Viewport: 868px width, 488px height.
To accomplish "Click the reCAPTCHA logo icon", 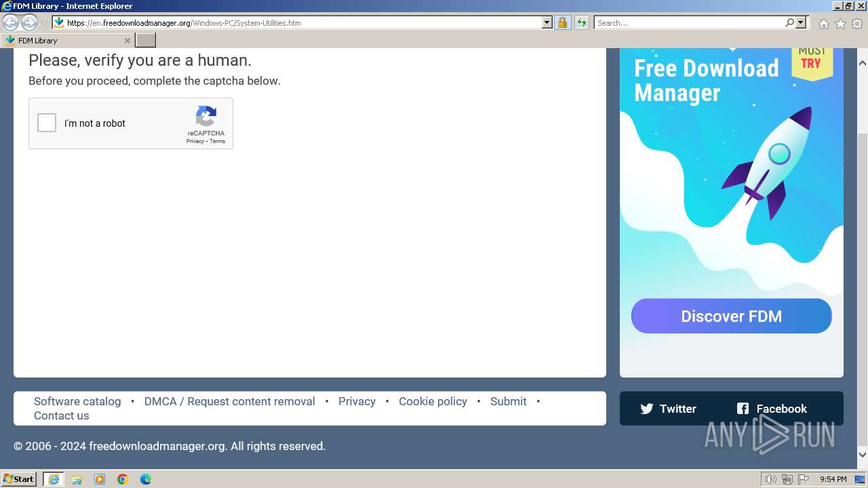I will [206, 116].
